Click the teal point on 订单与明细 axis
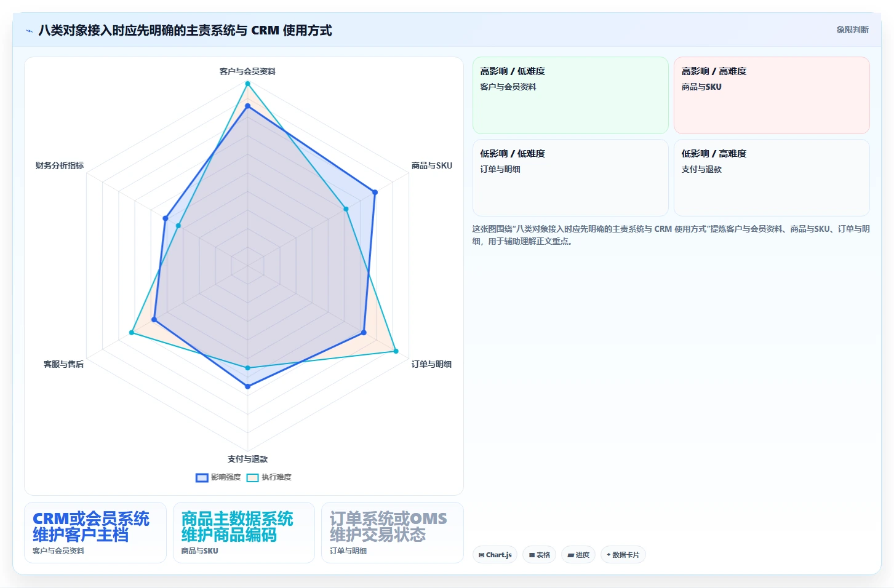The height and width of the screenshot is (588, 894). click(396, 351)
